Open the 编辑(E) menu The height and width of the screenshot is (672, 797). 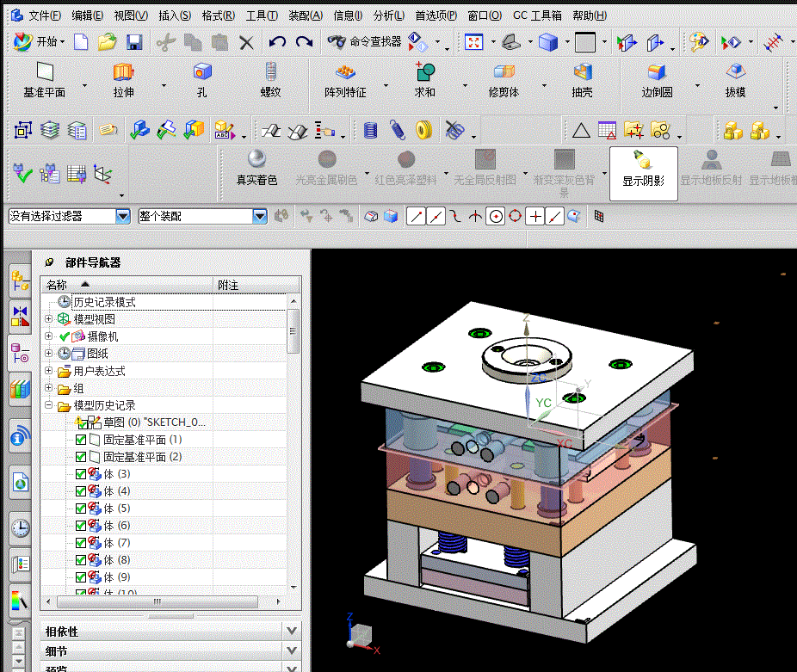tap(88, 15)
